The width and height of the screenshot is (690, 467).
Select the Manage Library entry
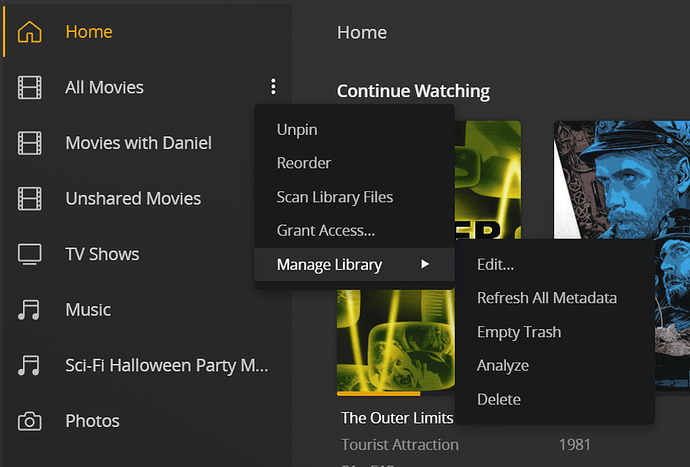354,264
